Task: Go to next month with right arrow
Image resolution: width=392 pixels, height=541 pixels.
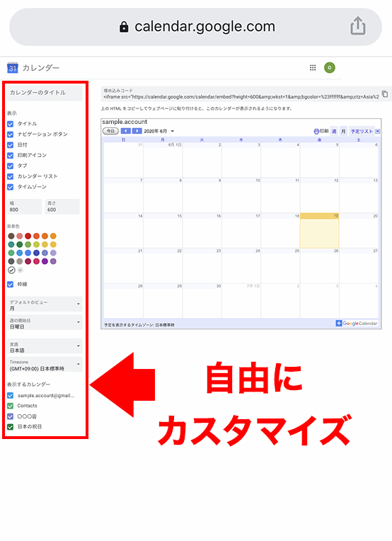Action: [x=137, y=131]
